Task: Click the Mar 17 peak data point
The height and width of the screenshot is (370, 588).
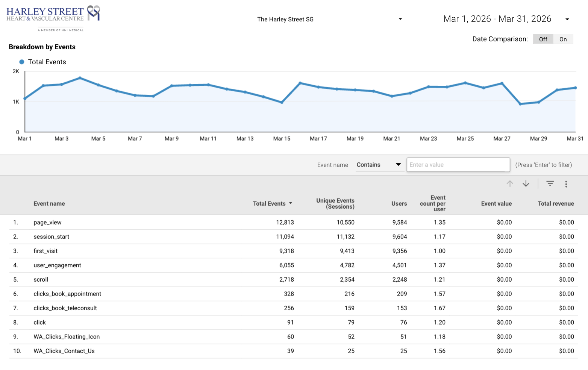Action: coord(300,83)
